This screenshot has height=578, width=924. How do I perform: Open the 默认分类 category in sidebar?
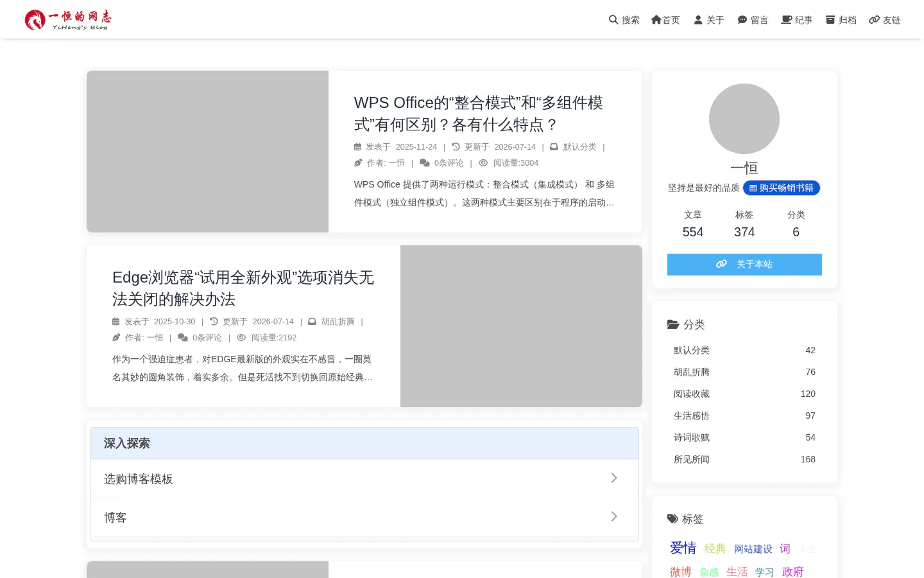point(744,350)
